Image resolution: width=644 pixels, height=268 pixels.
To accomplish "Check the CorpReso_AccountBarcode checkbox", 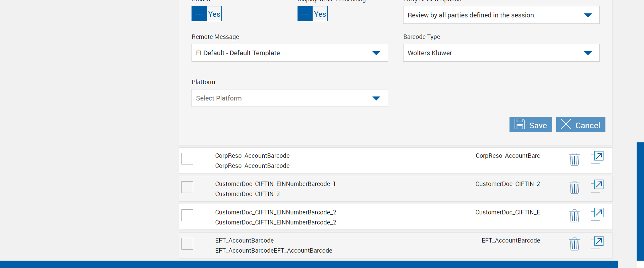I will coord(187,158).
